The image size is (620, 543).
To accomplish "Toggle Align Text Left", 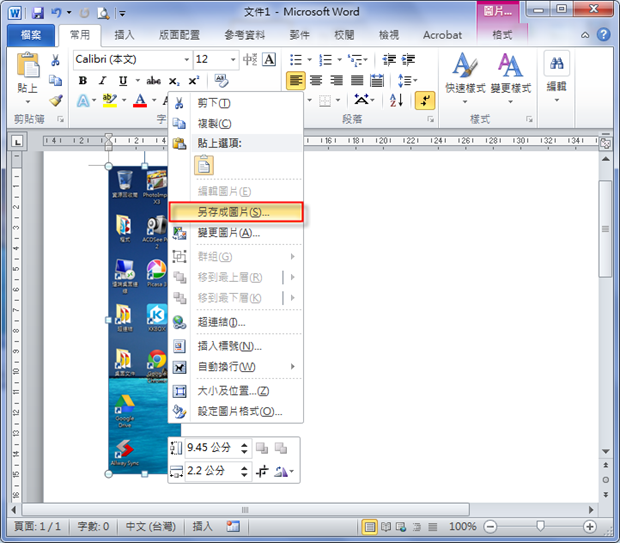I will point(296,81).
